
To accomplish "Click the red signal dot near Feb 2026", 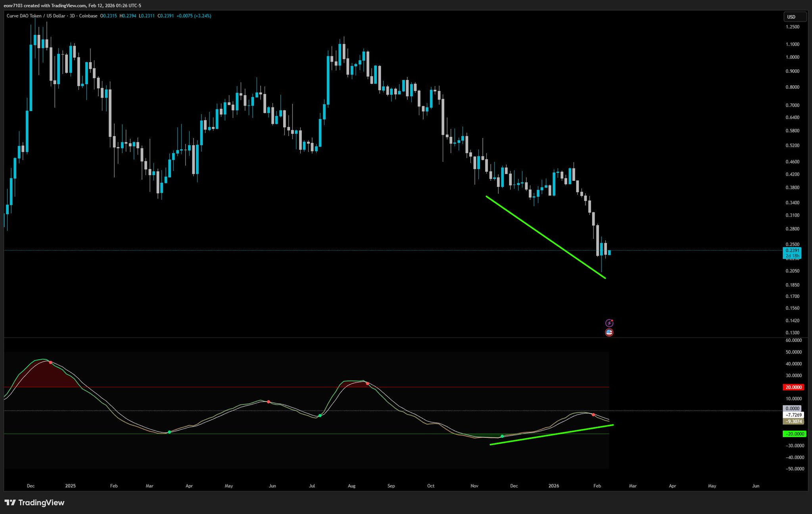I will [593, 414].
